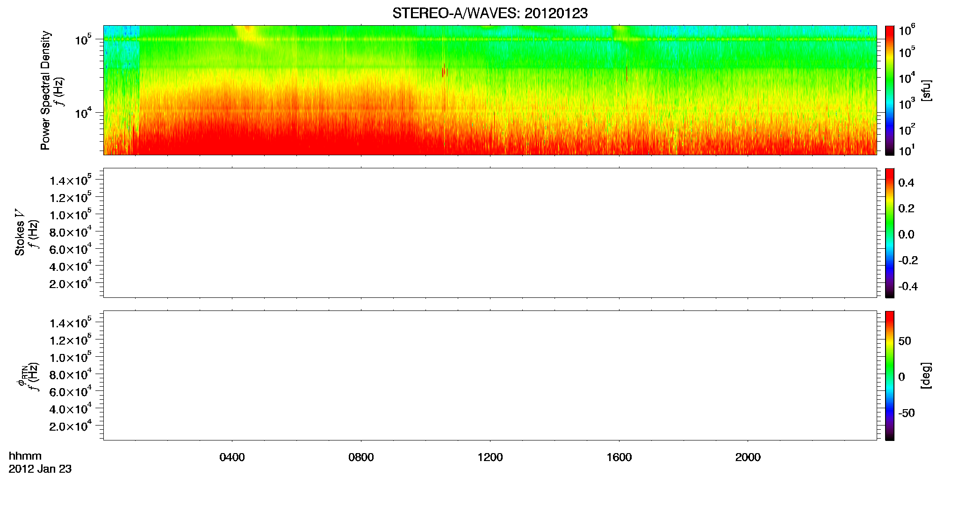The image size is (980, 505).
Task: Click the Stokes V color bar
Action: click(x=890, y=233)
